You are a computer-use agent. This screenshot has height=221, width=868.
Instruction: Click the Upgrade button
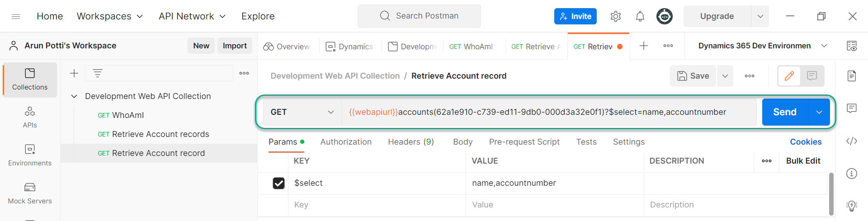[717, 16]
